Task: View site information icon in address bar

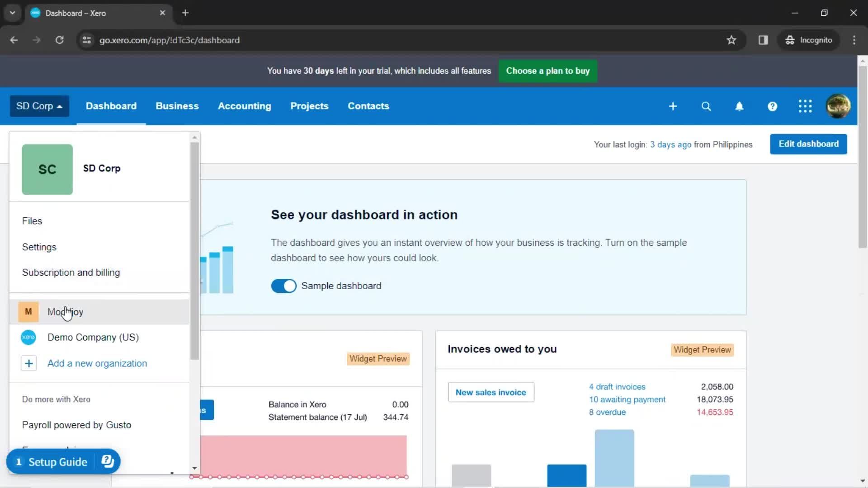Action: pos(87,40)
